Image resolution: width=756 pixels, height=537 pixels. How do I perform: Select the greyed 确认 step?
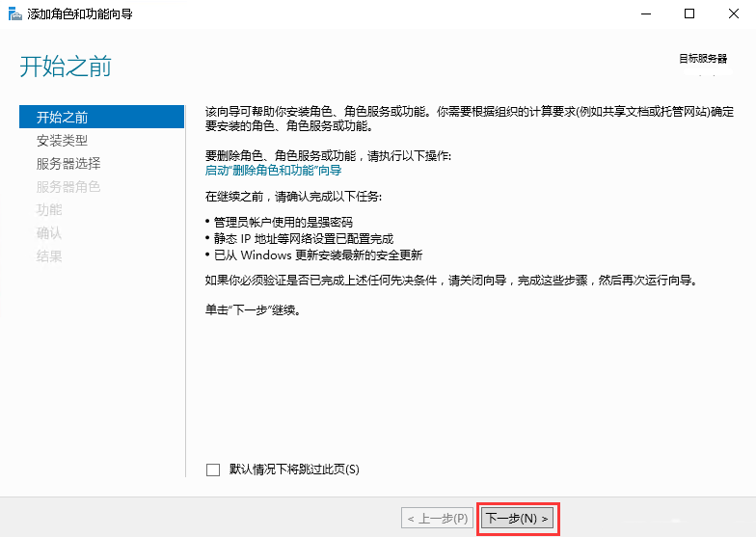(x=49, y=233)
